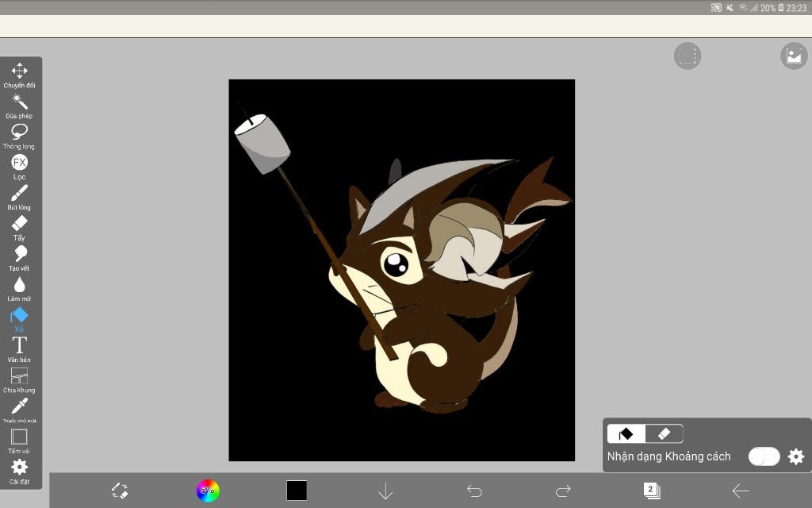Open bucket tool gear settings
This screenshot has height=508, width=812.
pyautogui.click(x=796, y=456)
